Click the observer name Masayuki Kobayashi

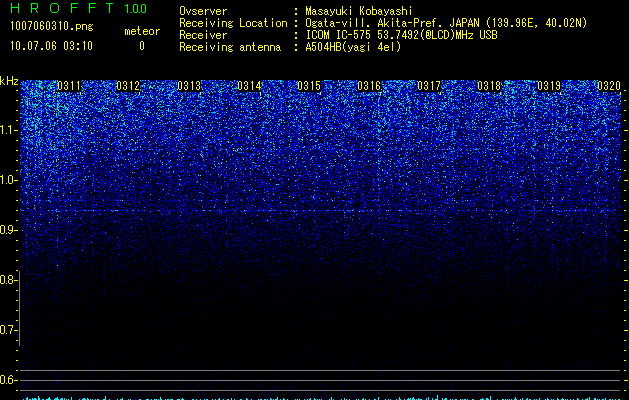(x=359, y=11)
